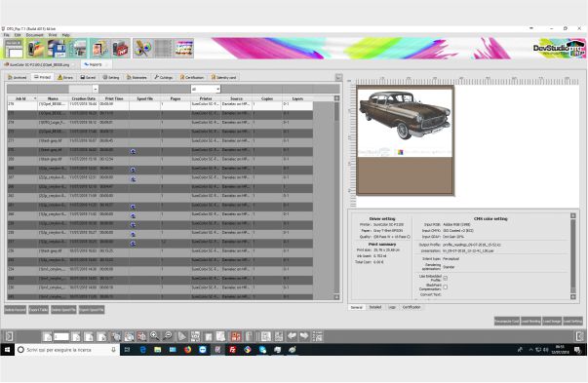The image size is (588, 383).
Task: Click the Delete Spool File button
Action: tap(63, 310)
